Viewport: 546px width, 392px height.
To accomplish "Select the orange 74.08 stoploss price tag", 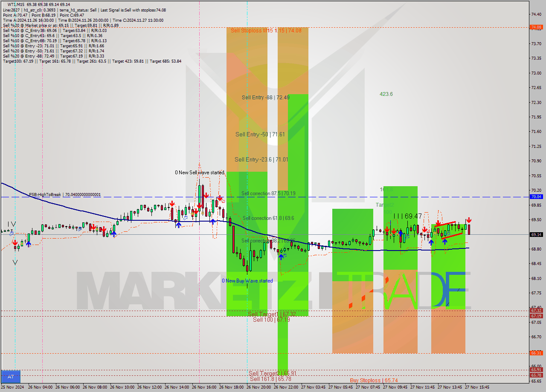I will pyautogui.click(x=536, y=27).
